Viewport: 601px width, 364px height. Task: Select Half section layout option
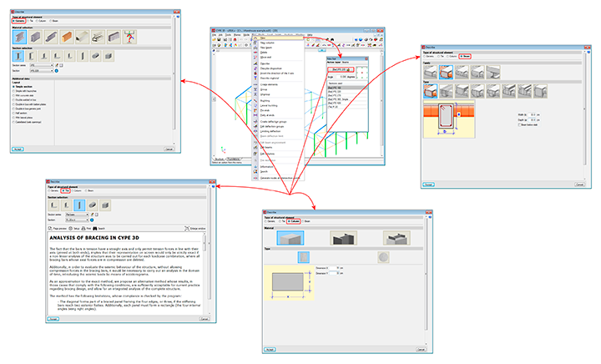(20, 113)
